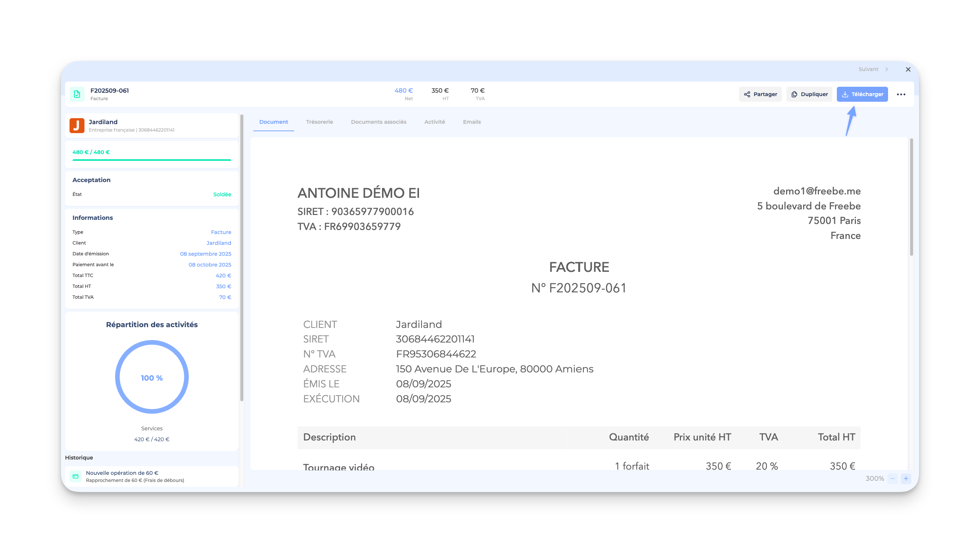Open the Emails tab
Screen dimensions: 980x553
click(x=471, y=122)
